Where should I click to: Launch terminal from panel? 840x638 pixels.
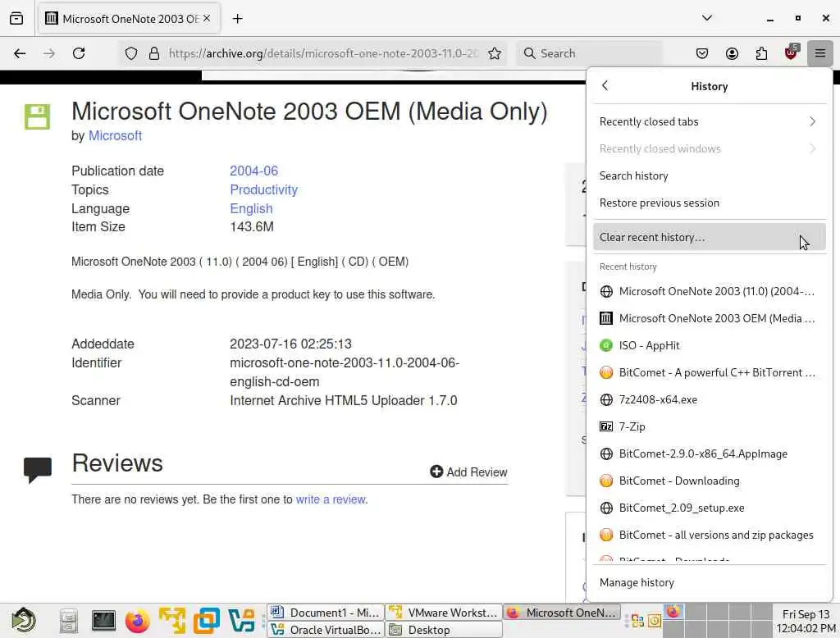click(103, 621)
